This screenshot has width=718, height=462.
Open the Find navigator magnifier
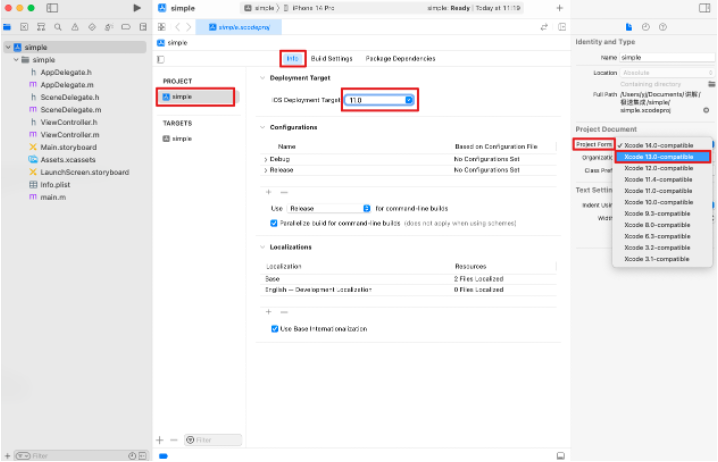tap(58, 27)
